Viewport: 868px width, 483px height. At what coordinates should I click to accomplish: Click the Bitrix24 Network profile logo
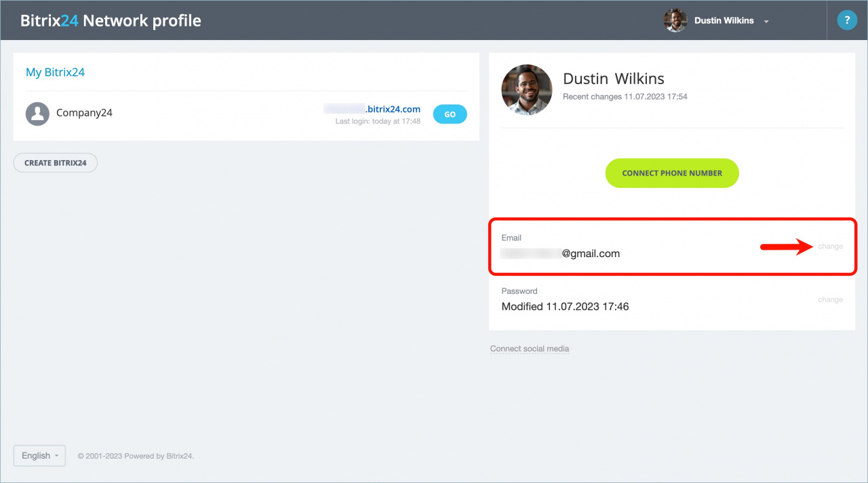111,20
